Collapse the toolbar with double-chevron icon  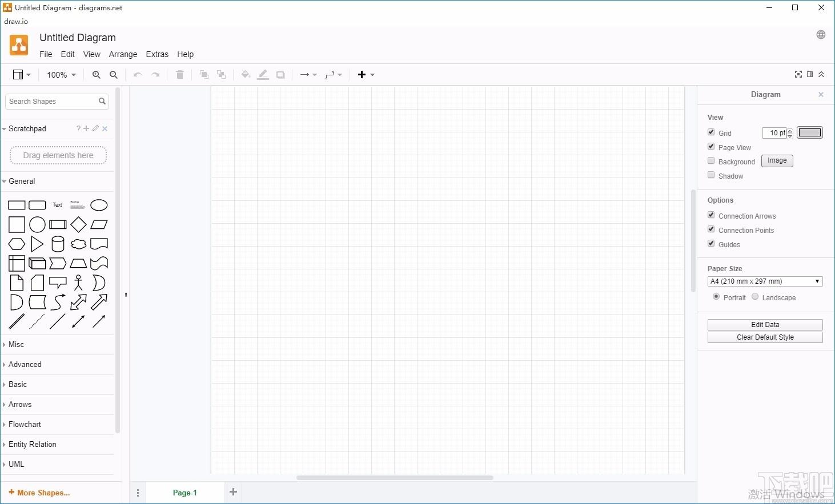pos(821,74)
